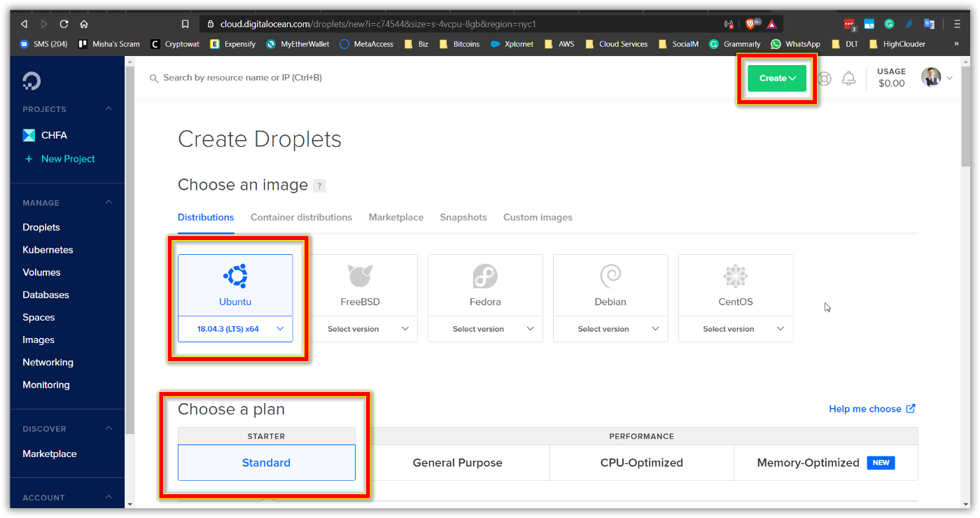
Task: Open the Ubuntu version dropdown
Action: (x=235, y=329)
